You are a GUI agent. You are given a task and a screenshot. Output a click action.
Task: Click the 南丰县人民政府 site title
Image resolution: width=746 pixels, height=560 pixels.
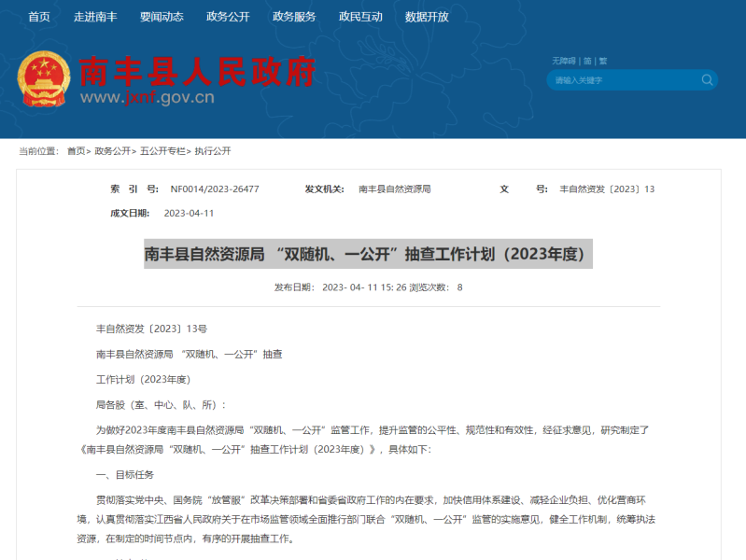pos(197,72)
